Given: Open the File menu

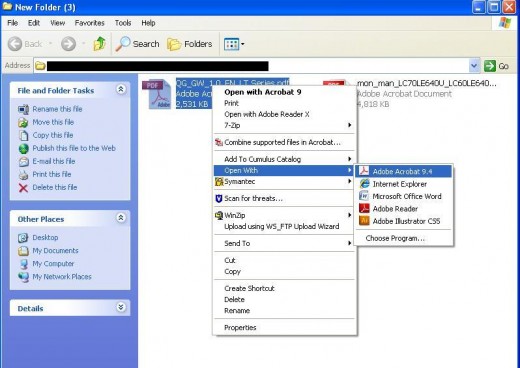Looking at the screenshot, I should pyautogui.click(x=12, y=23).
